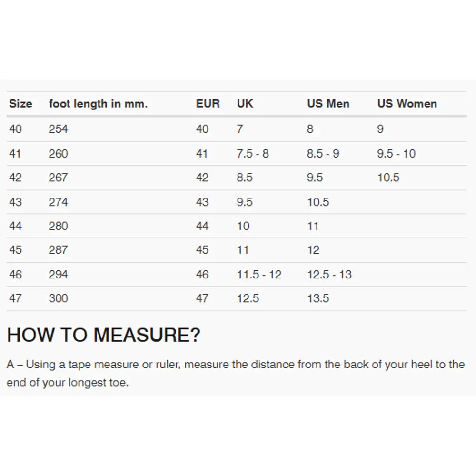
Task: Select the US Women 10.5 cell
Action: [x=388, y=178]
